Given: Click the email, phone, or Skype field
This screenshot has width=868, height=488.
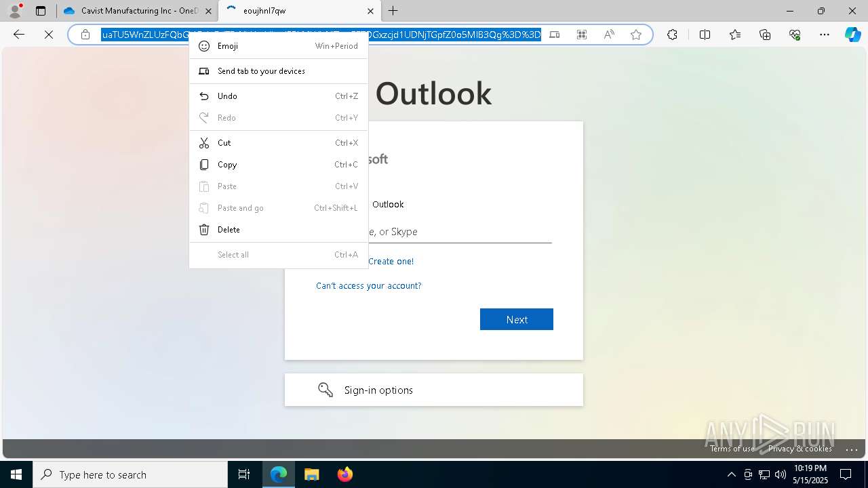Looking at the screenshot, I should coord(434,232).
